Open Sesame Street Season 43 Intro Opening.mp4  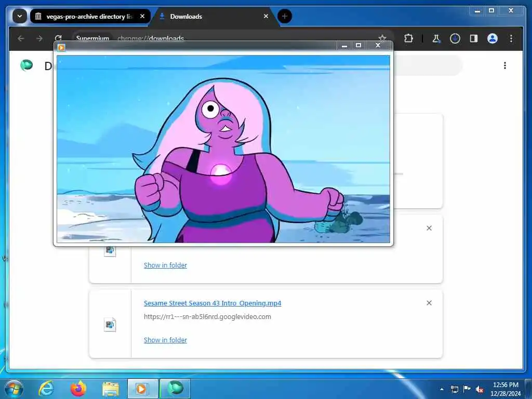tap(212, 303)
